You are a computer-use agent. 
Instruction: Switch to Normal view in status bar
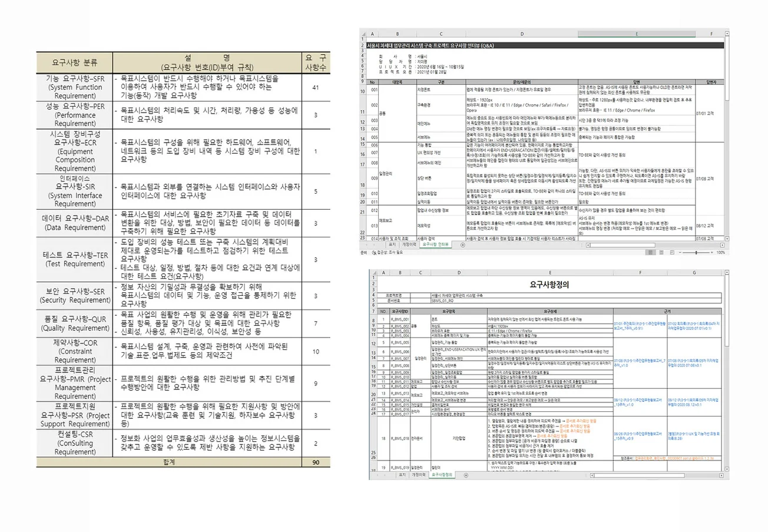651,252
